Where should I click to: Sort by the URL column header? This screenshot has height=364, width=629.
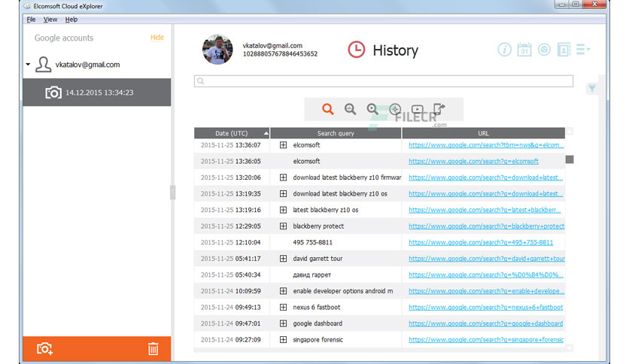(483, 133)
